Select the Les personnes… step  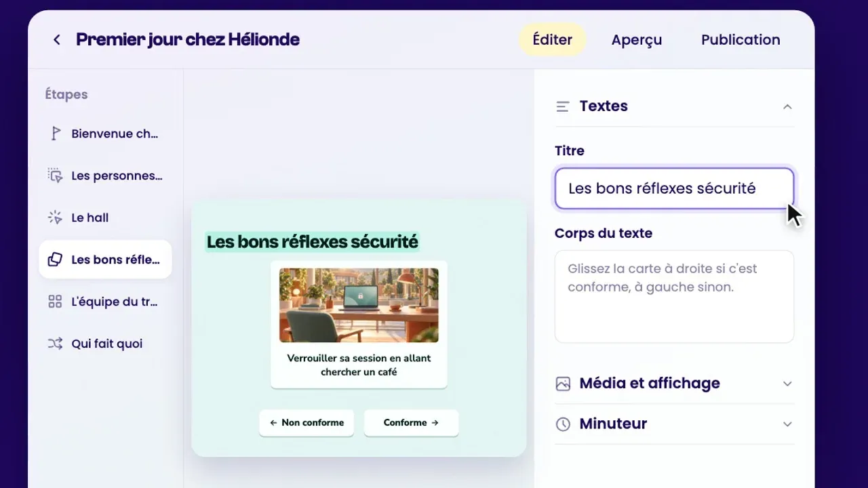[x=105, y=176]
